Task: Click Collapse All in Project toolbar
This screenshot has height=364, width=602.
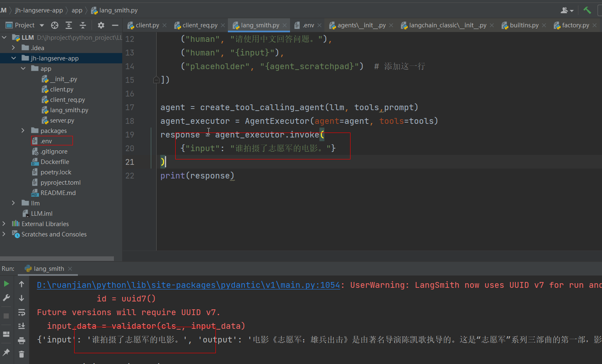Action: (83, 25)
